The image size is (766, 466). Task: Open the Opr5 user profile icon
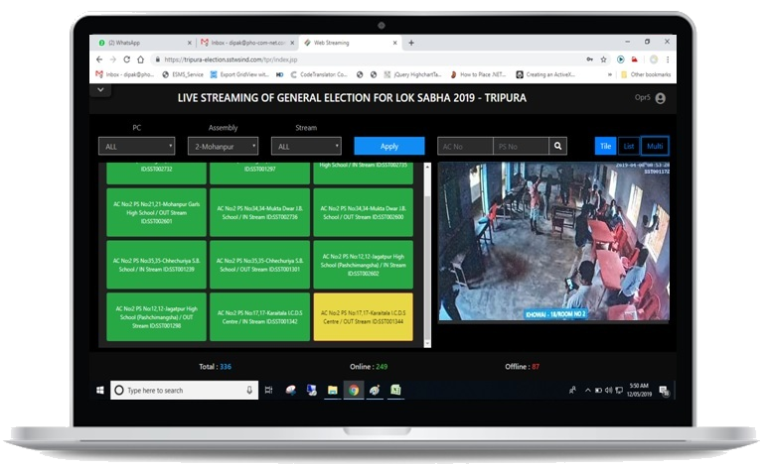(x=660, y=98)
